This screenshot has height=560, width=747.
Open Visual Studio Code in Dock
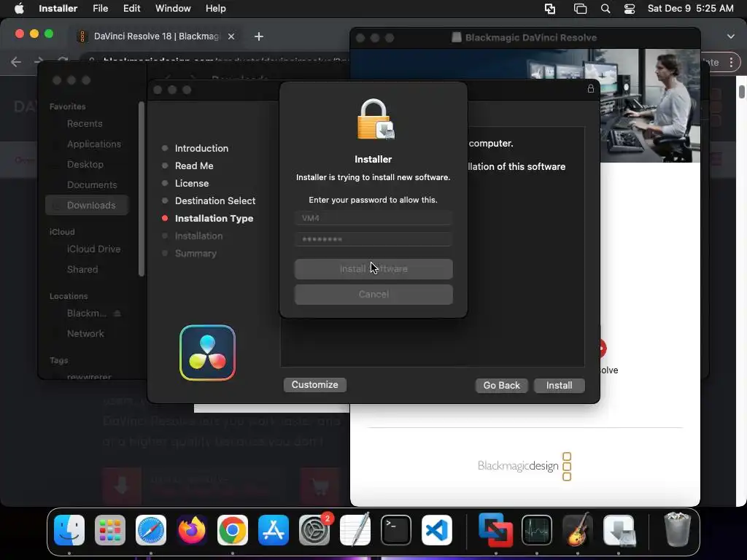437,530
